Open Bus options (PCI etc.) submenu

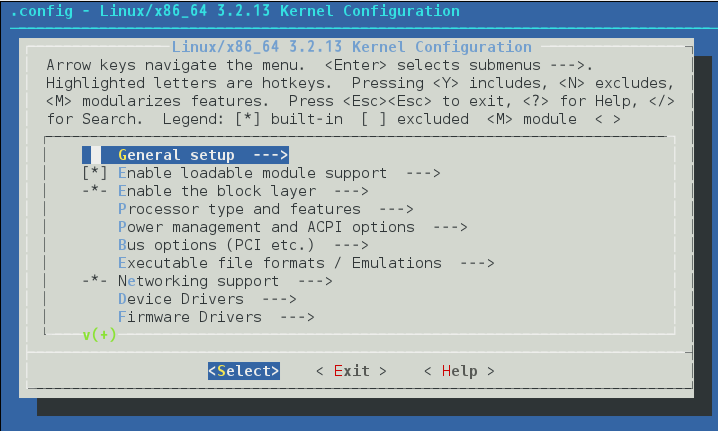(x=243, y=245)
